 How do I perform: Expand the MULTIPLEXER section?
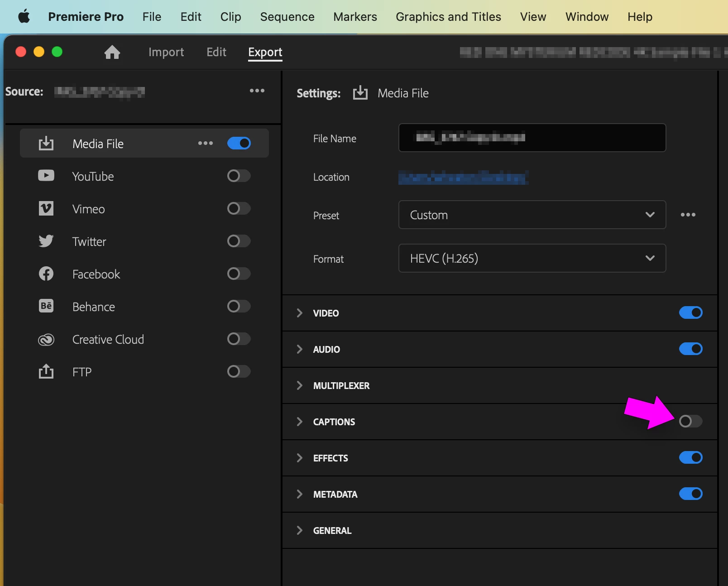click(299, 385)
